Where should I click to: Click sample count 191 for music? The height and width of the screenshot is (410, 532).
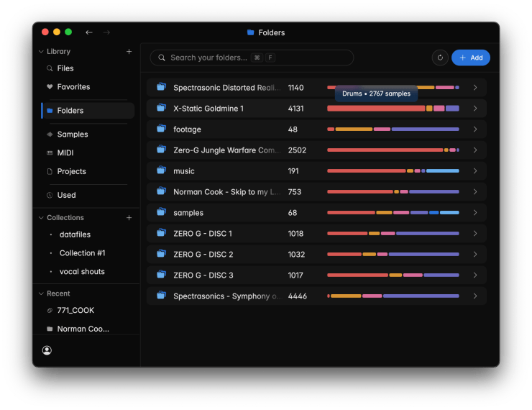pyautogui.click(x=293, y=171)
